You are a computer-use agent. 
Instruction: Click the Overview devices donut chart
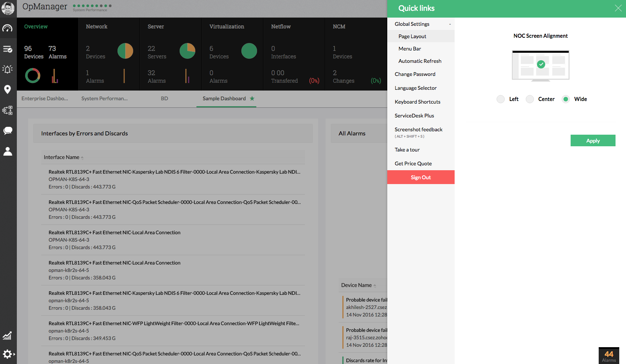[x=33, y=76]
